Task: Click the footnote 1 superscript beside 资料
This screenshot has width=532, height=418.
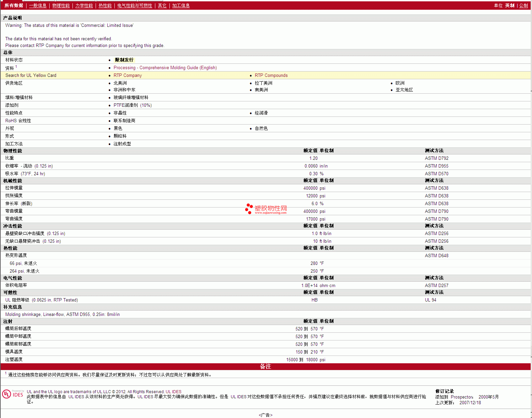Action: point(16,66)
